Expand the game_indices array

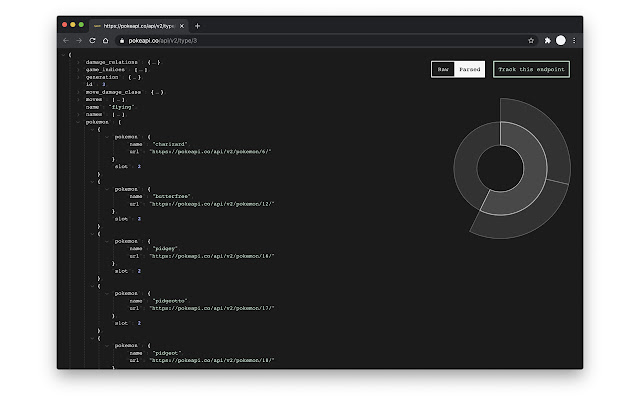tap(78, 70)
